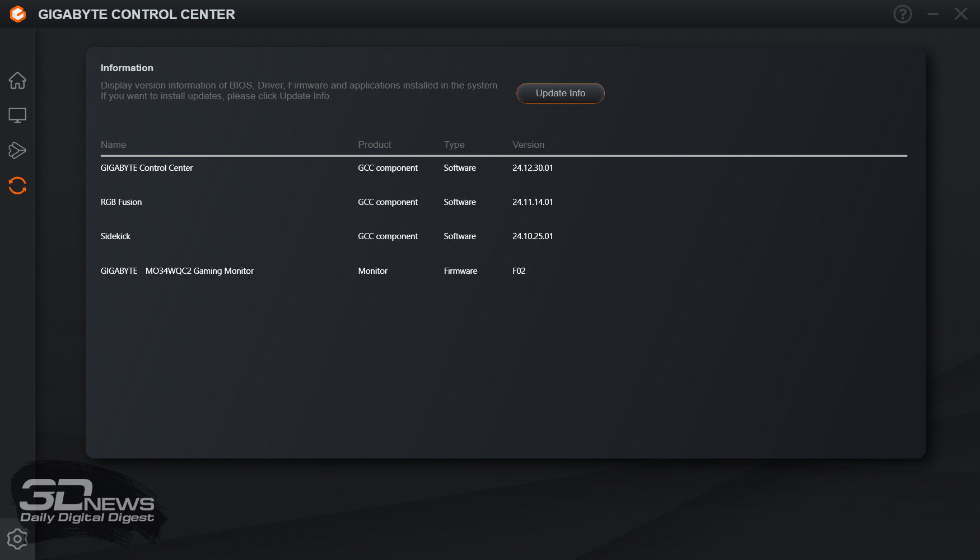
Task: Select the GIGABYTE Control Center row name
Action: 147,168
